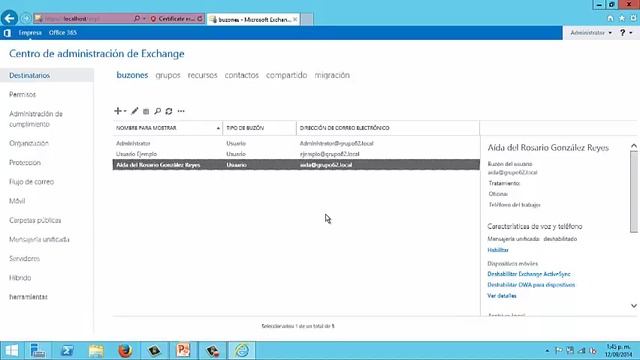640x360 pixels.
Task: Click Deshabilitar OWA para dispositivos link
Action: [531, 284]
